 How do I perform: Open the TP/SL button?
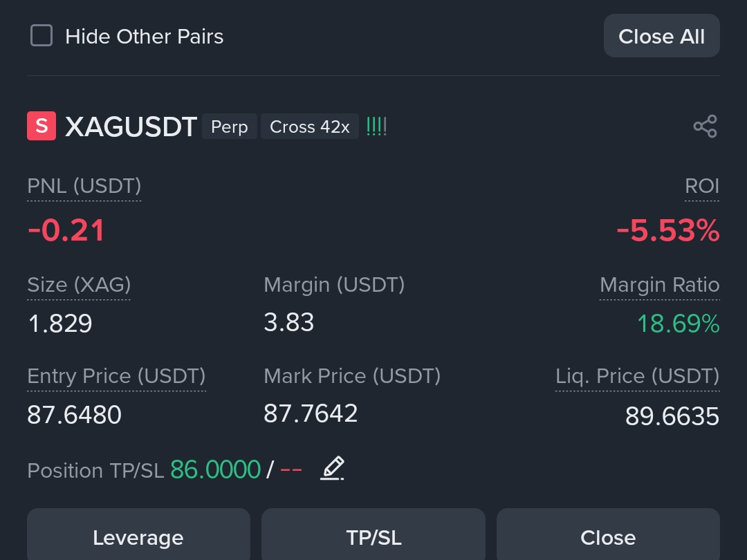[x=373, y=537]
